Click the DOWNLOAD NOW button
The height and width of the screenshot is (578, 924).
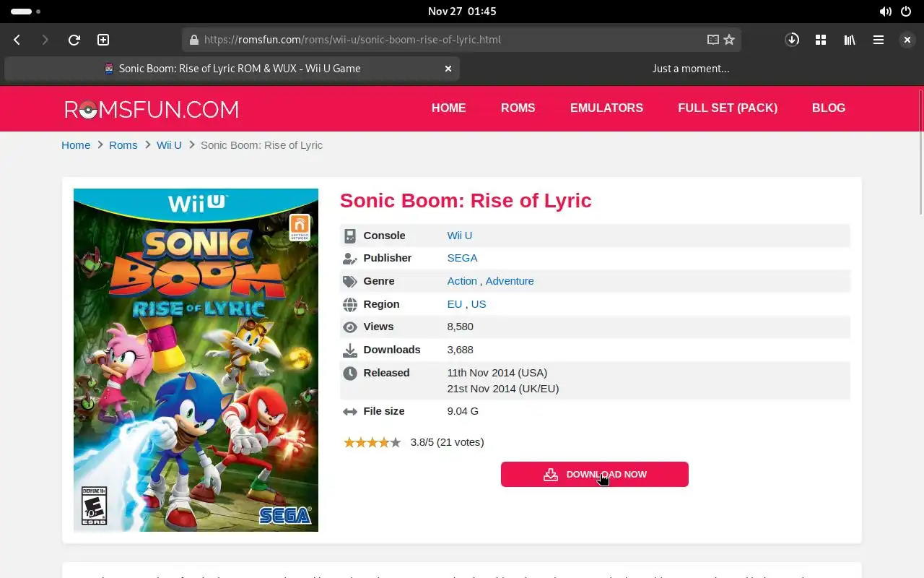point(594,475)
